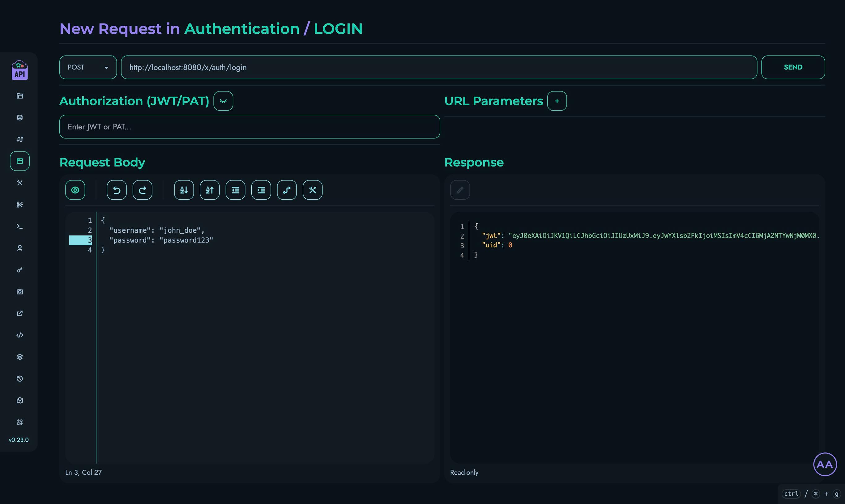Click the Ln 3, Col 27 status text
This screenshot has height=504, width=845.
[x=83, y=472]
